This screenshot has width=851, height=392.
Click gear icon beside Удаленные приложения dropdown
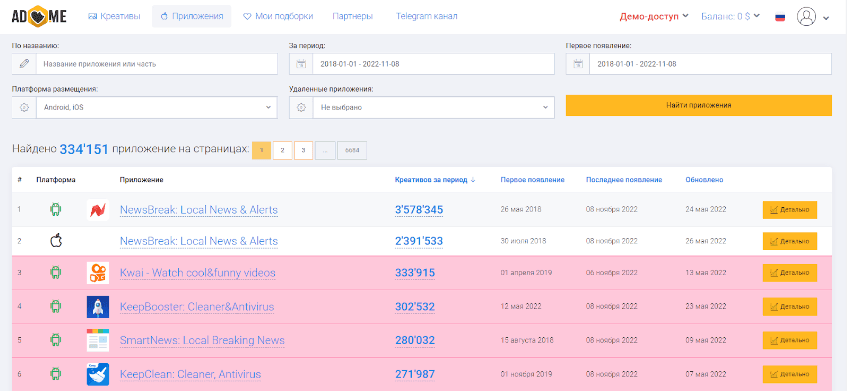(x=301, y=108)
